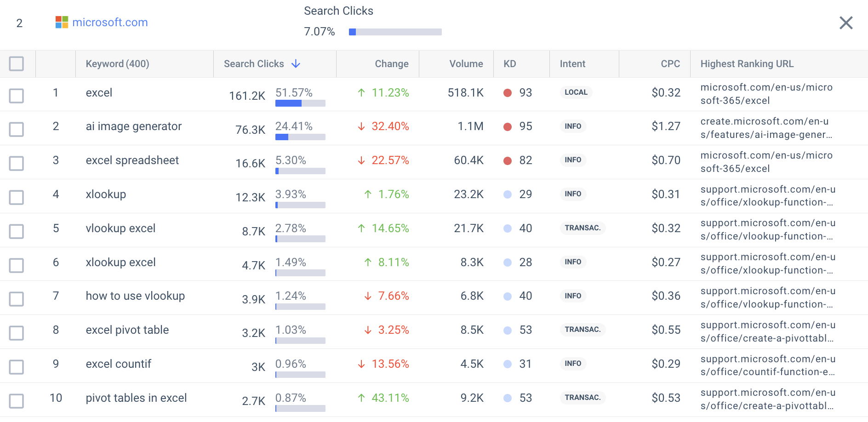Screen dimensions: 868x422
Task: Open the ai-image-generator ranking URL
Action: pyautogui.click(x=766, y=128)
